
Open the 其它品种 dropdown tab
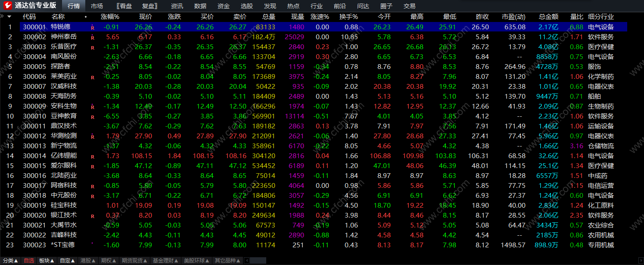[x=228, y=260]
